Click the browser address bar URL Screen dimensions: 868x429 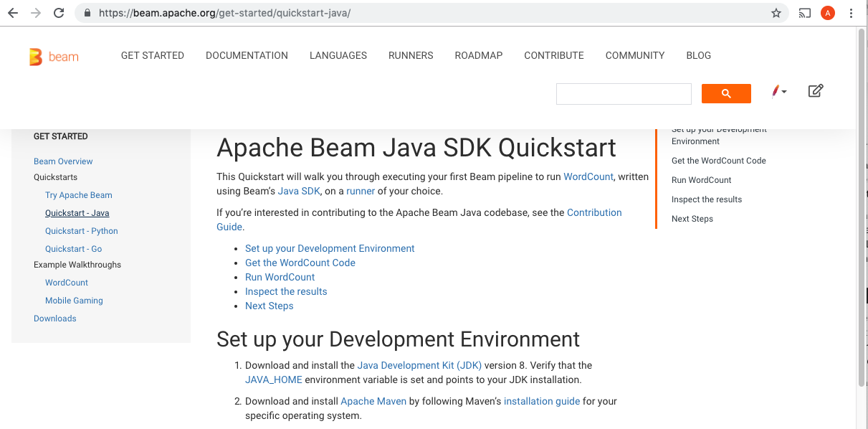pyautogui.click(x=224, y=13)
